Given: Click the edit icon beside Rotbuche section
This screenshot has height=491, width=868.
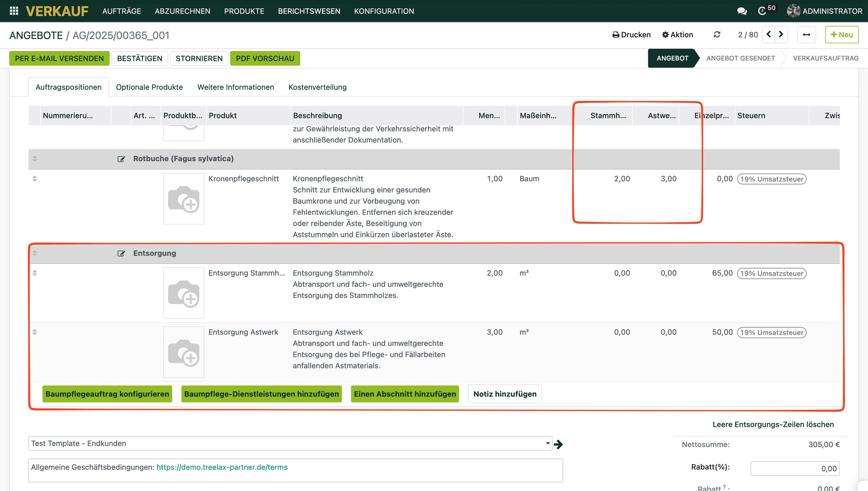Looking at the screenshot, I should click(x=121, y=159).
